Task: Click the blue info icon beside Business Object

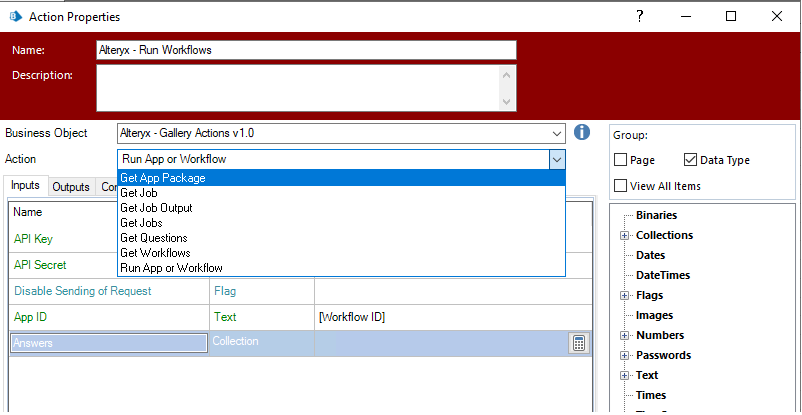Action: (x=582, y=133)
